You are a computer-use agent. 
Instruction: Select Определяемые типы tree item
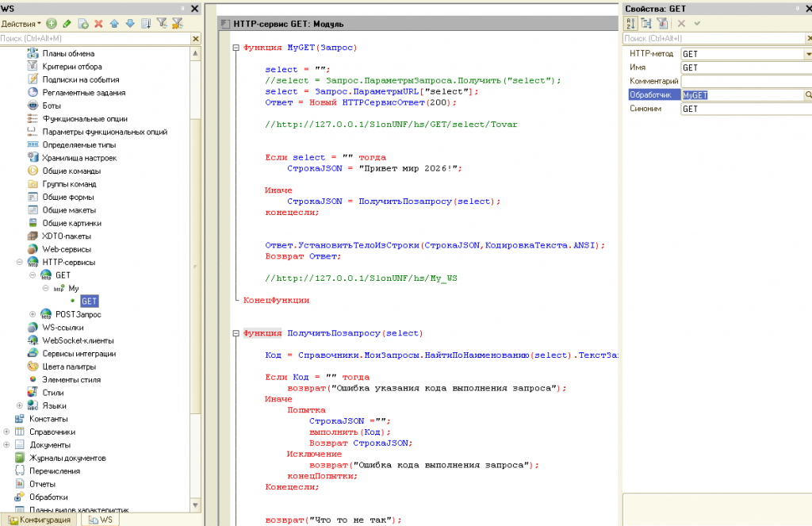[x=79, y=145]
